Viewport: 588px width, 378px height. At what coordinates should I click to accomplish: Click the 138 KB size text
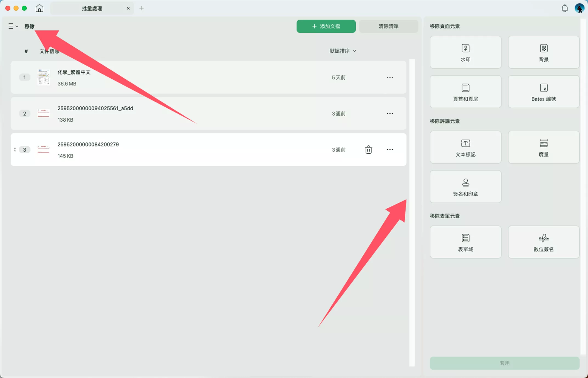coord(65,120)
